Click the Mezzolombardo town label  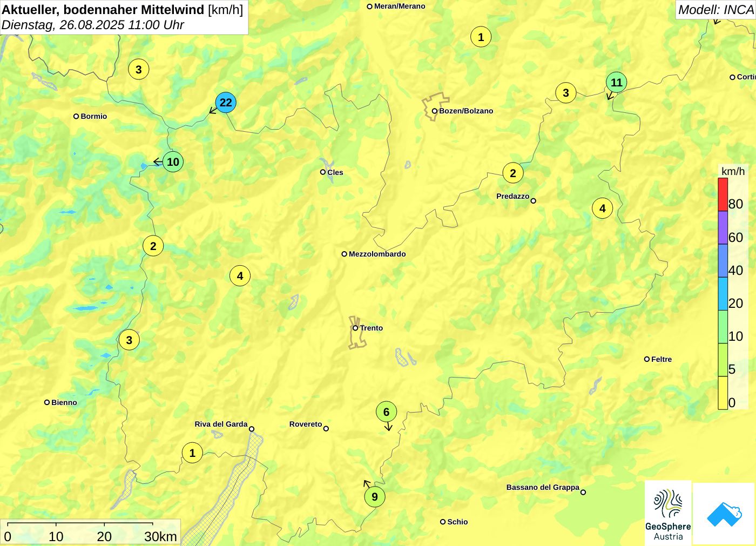click(x=377, y=254)
